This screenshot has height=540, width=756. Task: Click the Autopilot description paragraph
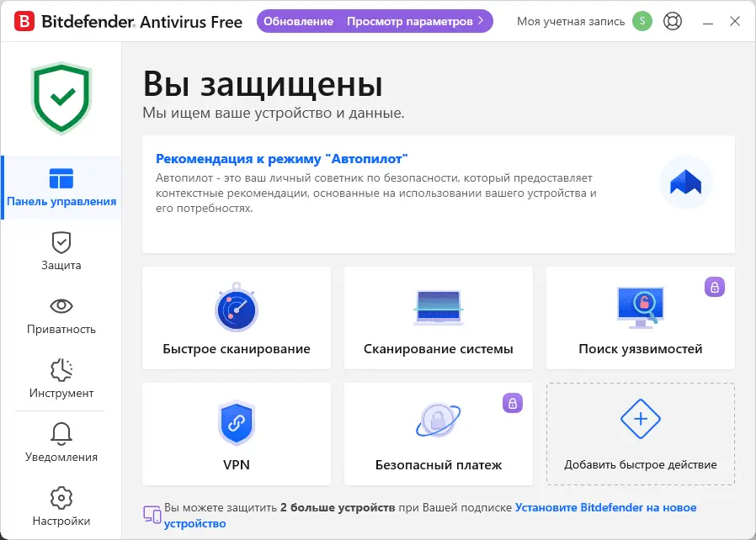pyautogui.click(x=376, y=193)
